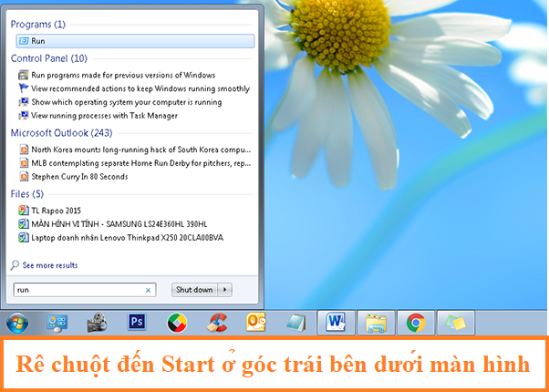Launch Google Chrome from the taskbar

(x=415, y=322)
